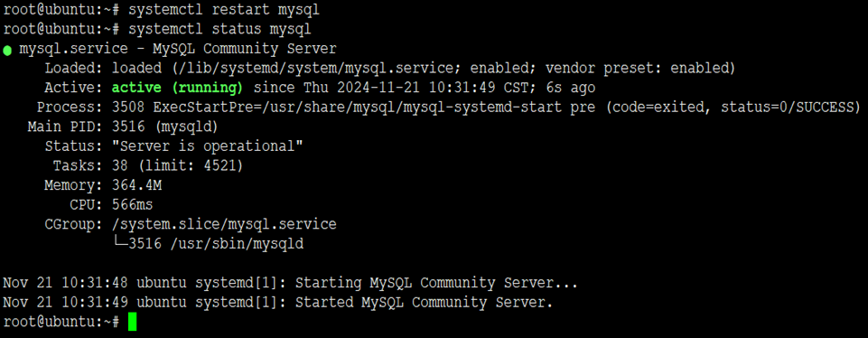Click the green status dot beside mysql.service

click(x=7, y=51)
